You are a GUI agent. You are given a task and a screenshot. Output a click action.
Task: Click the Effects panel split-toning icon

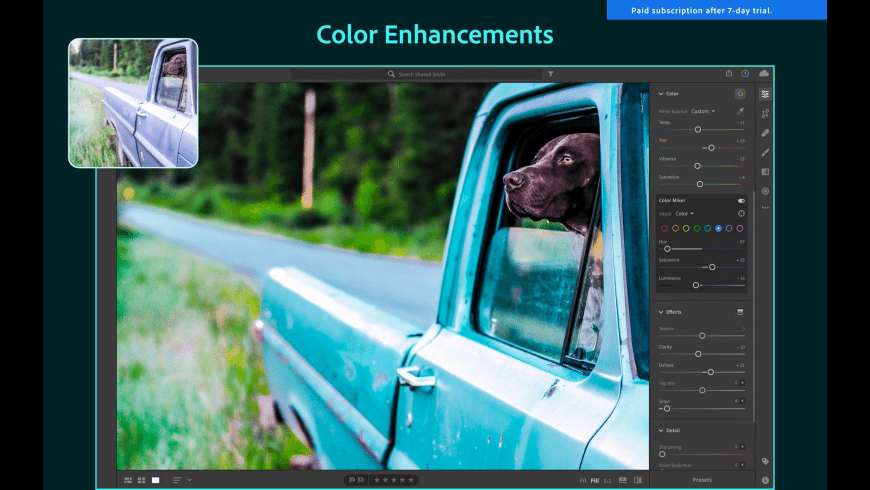(x=740, y=312)
